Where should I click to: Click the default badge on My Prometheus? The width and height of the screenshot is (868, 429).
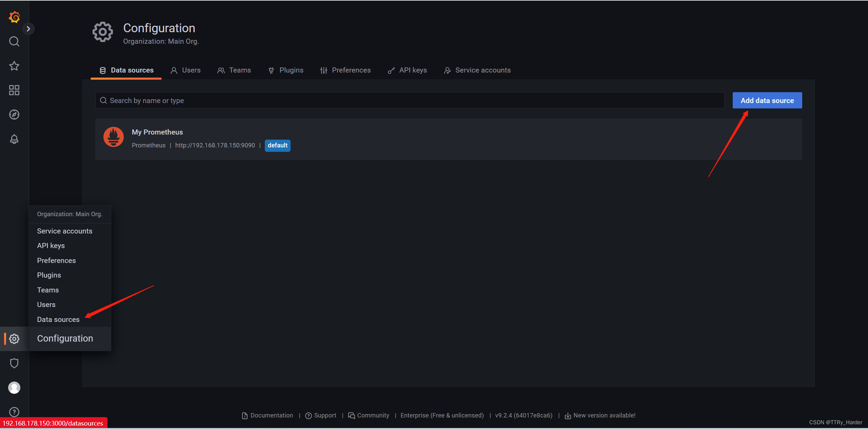click(277, 145)
